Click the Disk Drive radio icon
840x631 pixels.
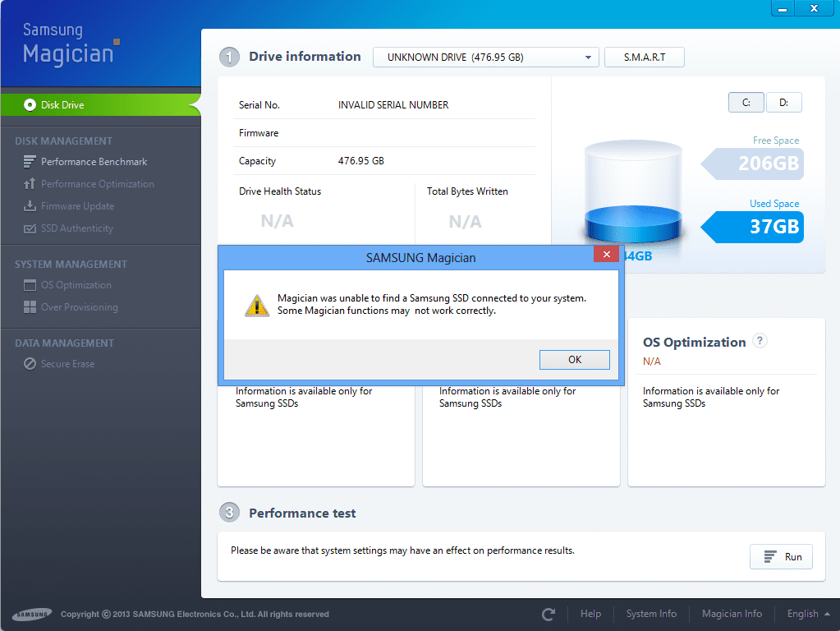click(30, 105)
